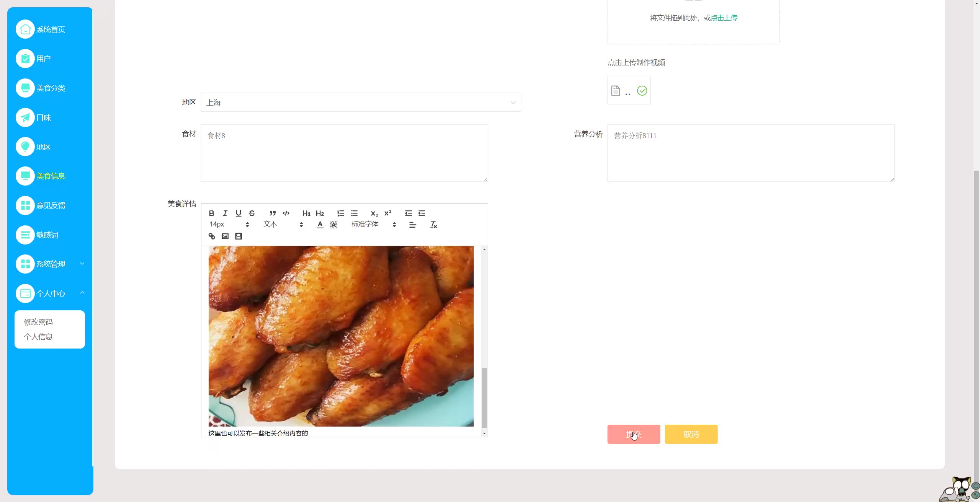The width and height of the screenshot is (980, 502).
Task: Insert an image into editor
Action: coord(225,236)
